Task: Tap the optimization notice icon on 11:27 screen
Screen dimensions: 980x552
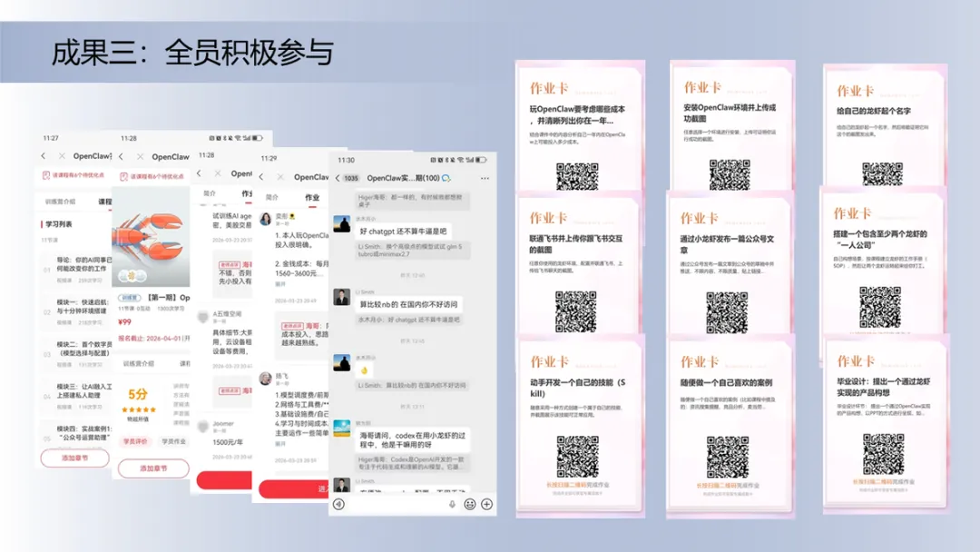Action: tap(45, 175)
